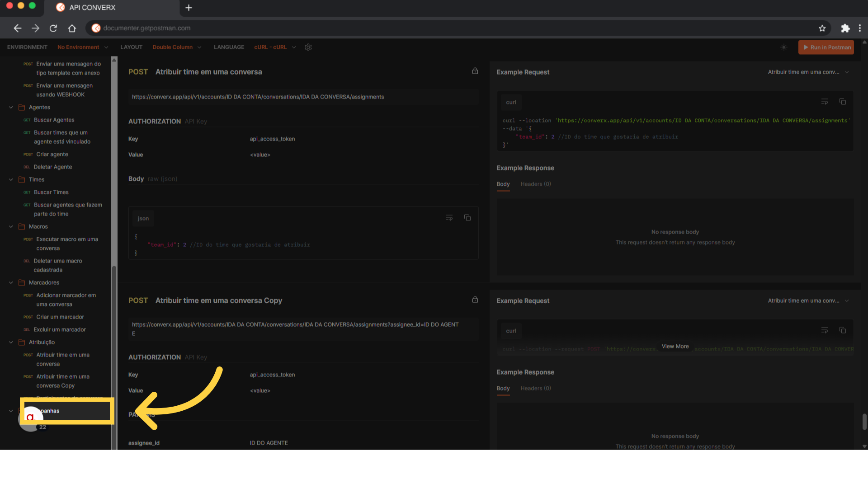Open a new browser tab
This screenshot has height=488, width=868.
[x=189, y=8]
